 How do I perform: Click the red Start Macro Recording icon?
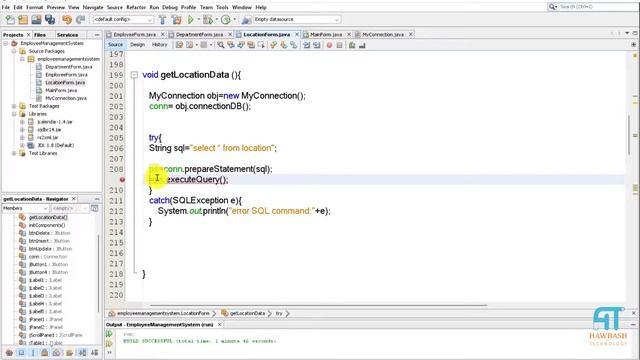pyautogui.click(x=329, y=45)
